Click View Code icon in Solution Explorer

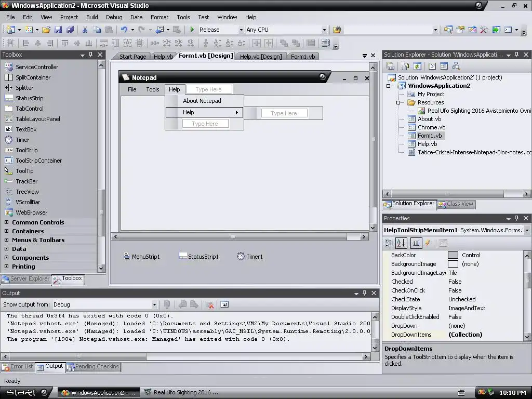click(432, 66)
